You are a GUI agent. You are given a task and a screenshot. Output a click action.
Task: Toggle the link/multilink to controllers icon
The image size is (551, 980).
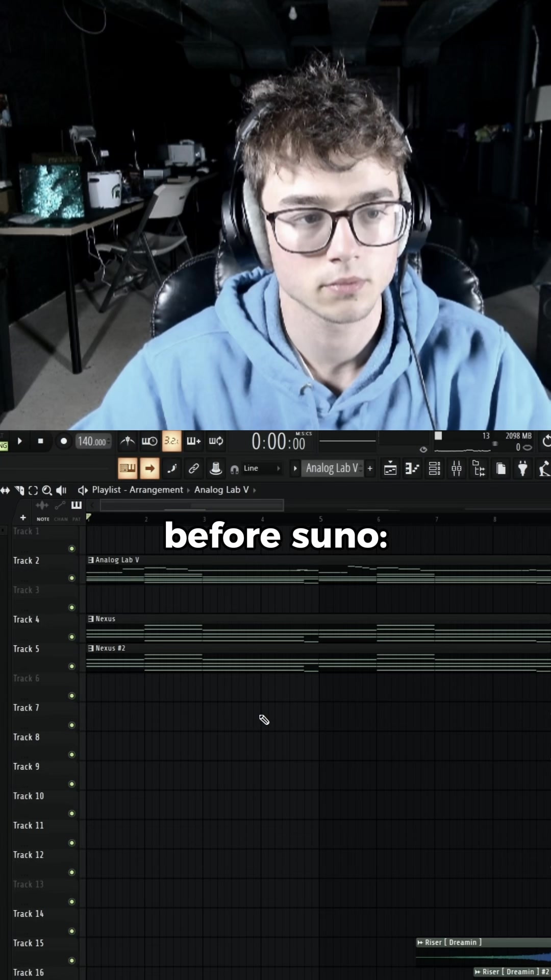(194, 469)
